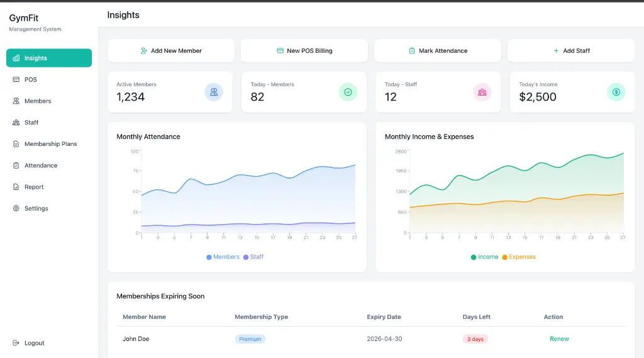The image size is (644, 358).
Task: Click the Membership Plans document icon
Action: [x=16, y=144]
